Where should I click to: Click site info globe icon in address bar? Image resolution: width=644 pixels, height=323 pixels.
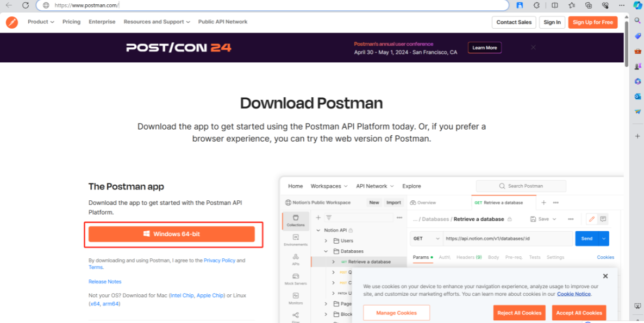[x=46, y=5]
